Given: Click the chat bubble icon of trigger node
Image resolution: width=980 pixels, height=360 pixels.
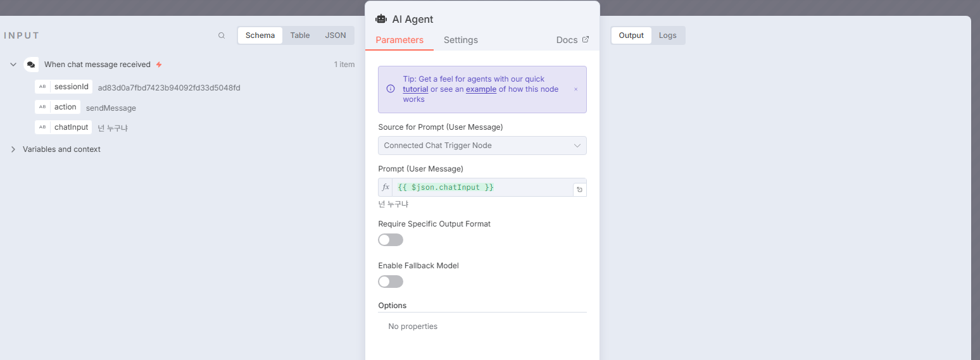Looking at the screenshot, I should tap(31, 65).
